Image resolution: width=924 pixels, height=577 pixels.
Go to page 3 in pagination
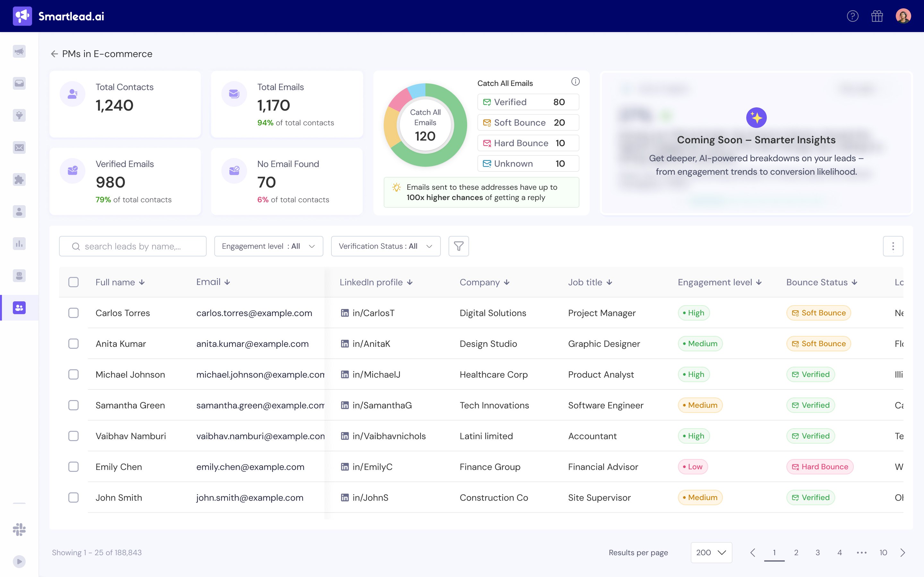[x=817, y=552]
